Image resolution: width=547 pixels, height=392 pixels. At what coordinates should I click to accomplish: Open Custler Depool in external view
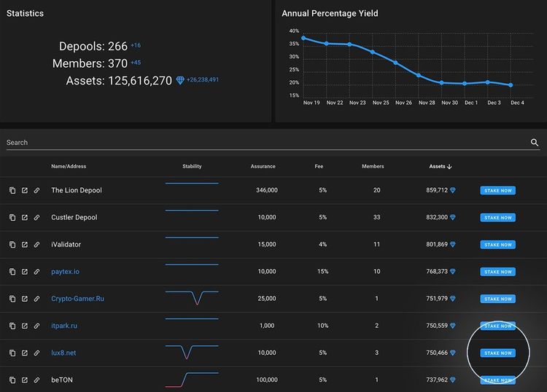[x=25, y=218]
